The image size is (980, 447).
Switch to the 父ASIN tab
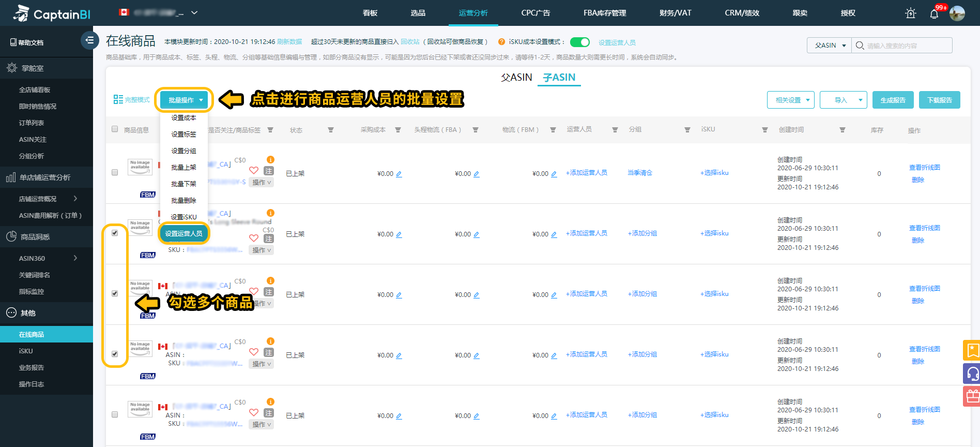click(x=516, y=77)
